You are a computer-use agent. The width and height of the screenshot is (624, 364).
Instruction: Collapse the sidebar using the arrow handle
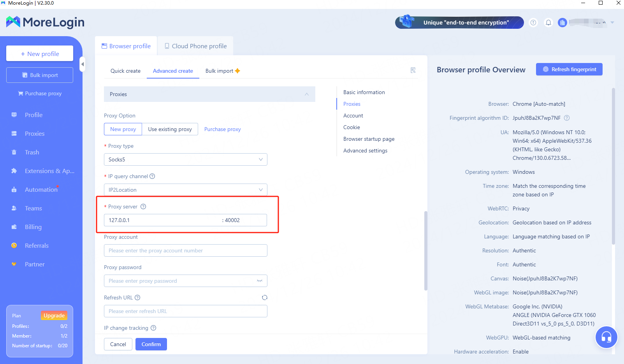[x=82, y=64]
